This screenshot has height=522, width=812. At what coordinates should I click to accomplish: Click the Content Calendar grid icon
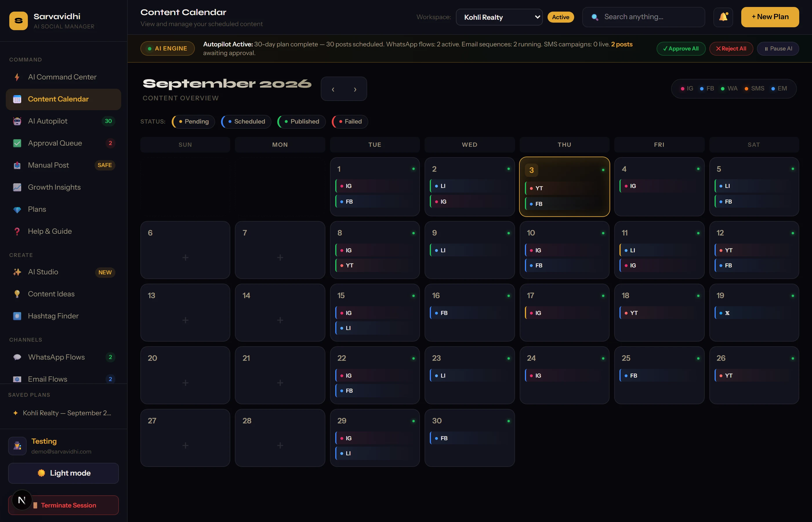[17, 99]
